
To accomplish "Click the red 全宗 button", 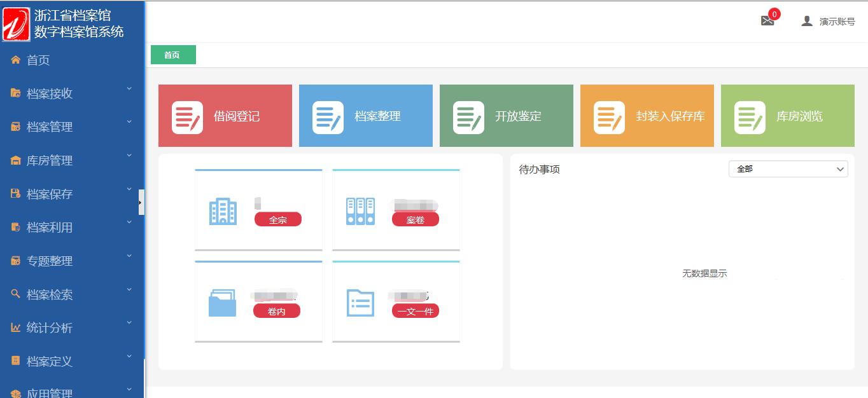I will coord(278,220).
